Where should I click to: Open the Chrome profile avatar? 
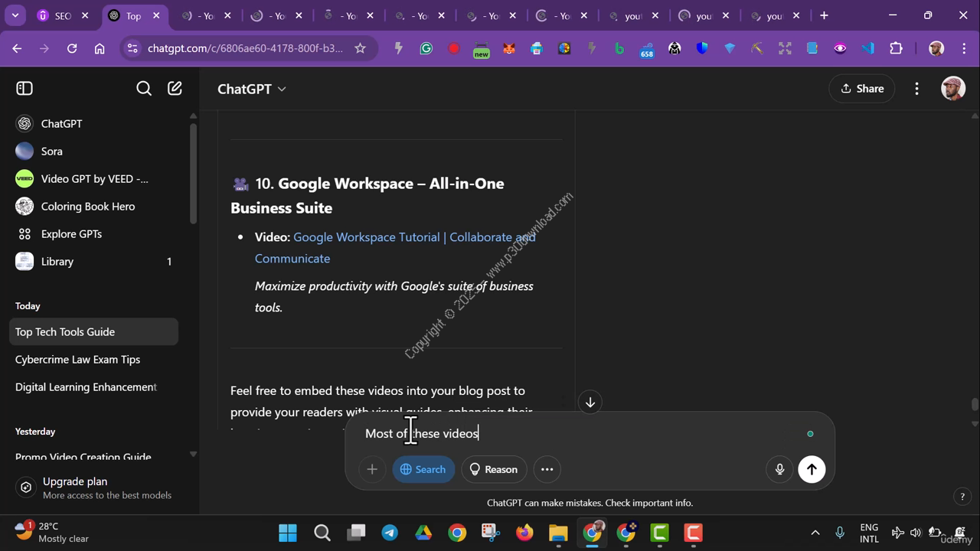(x=936, y=48)
